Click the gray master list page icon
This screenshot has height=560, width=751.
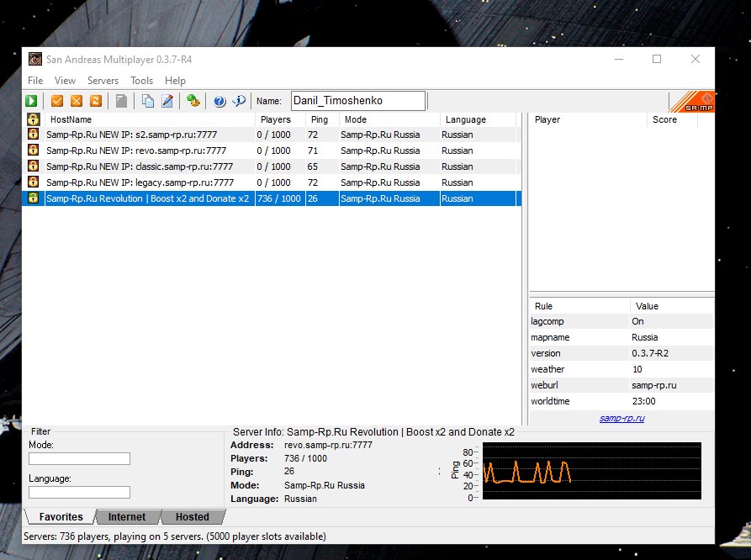(122, 101)
